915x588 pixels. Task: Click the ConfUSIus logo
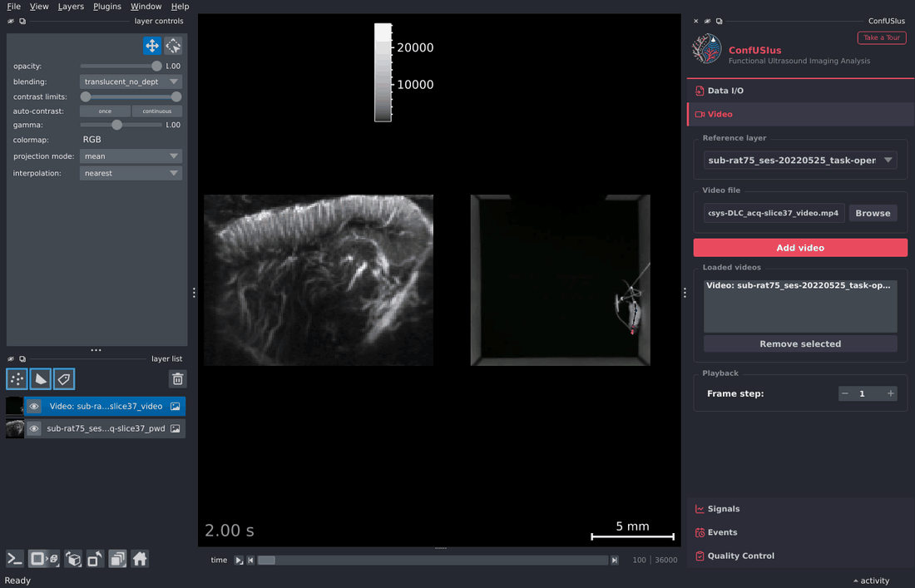pyautogui.click(x=707, y=48)
